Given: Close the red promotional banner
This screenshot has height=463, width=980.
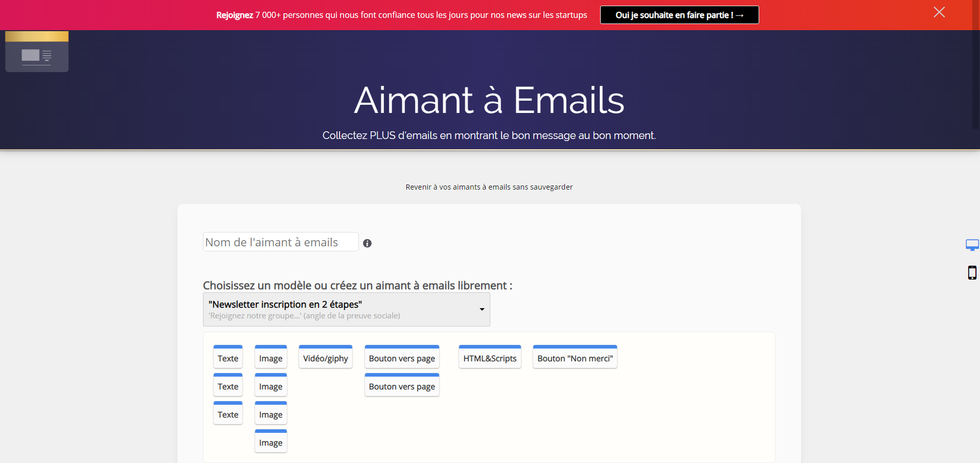Looking at the screenshot, I should tap(939, 12).
